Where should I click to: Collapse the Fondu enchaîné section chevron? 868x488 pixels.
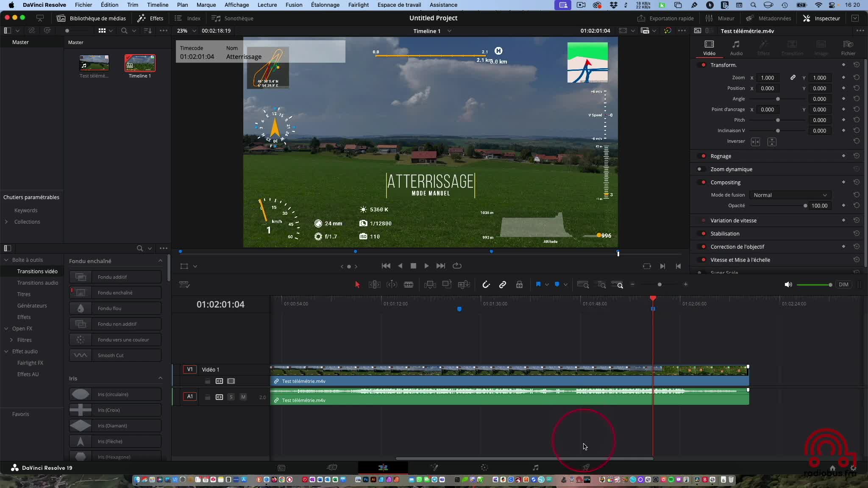pyautogui.click(x=160, y=261)
